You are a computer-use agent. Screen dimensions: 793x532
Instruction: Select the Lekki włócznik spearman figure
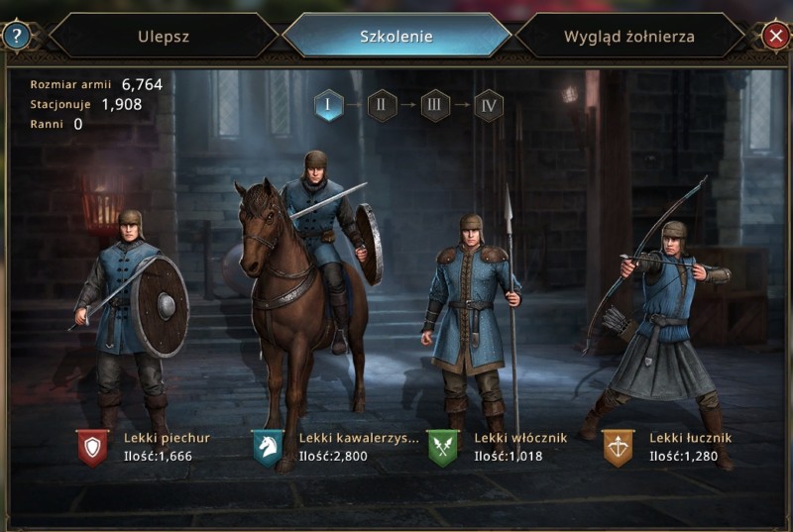coord(473,323)
